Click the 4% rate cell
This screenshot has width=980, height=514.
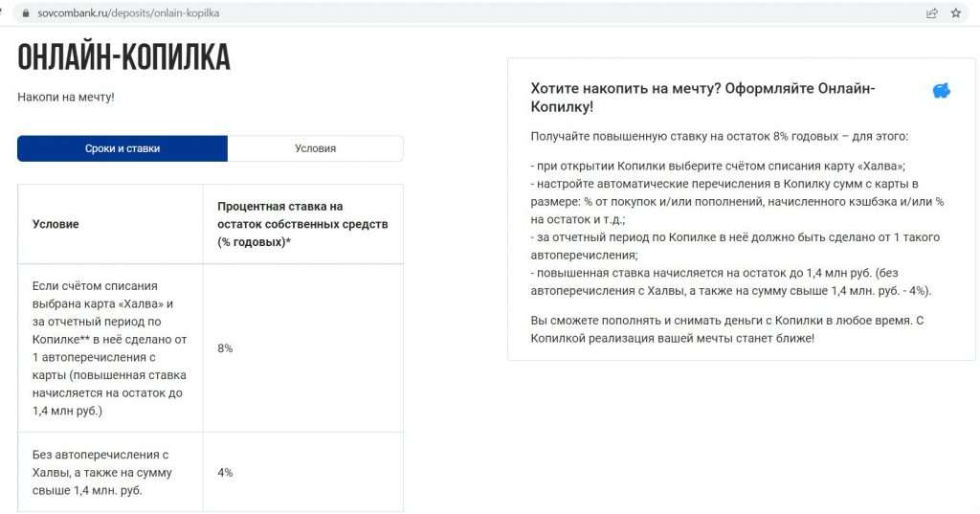(x=225, y=472)
